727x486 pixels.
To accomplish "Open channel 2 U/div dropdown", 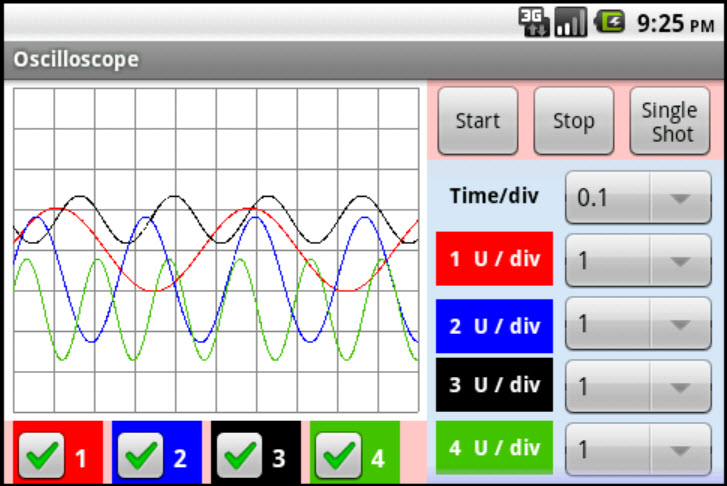I will [x=638, y=324].
